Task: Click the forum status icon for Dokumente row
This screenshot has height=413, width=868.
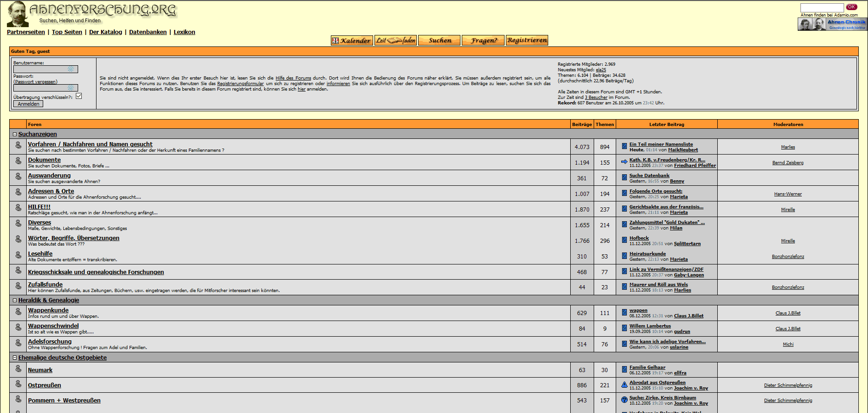Action: coord(18,161)
